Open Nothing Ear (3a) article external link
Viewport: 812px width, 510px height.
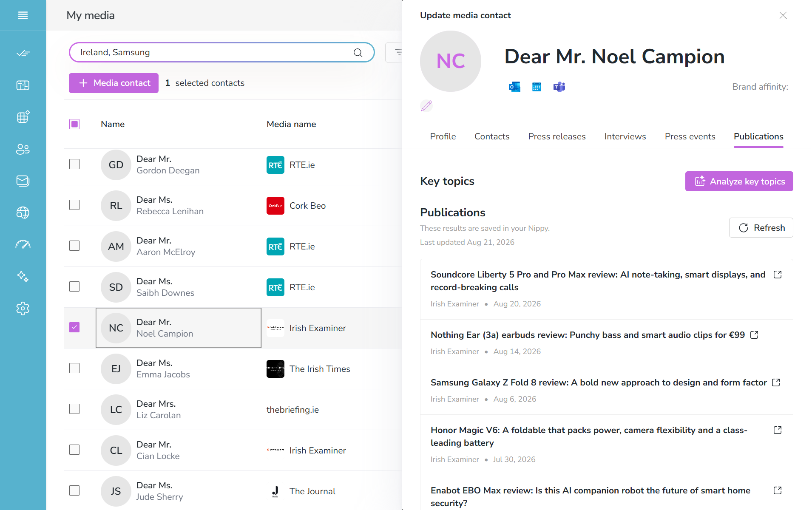coord(754,335)
